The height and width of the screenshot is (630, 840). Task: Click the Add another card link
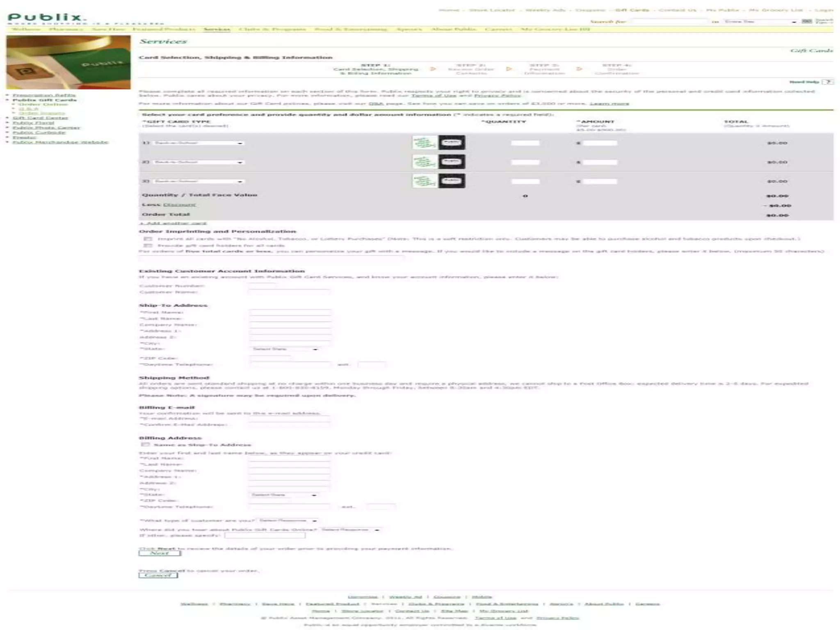click(173, 223)
